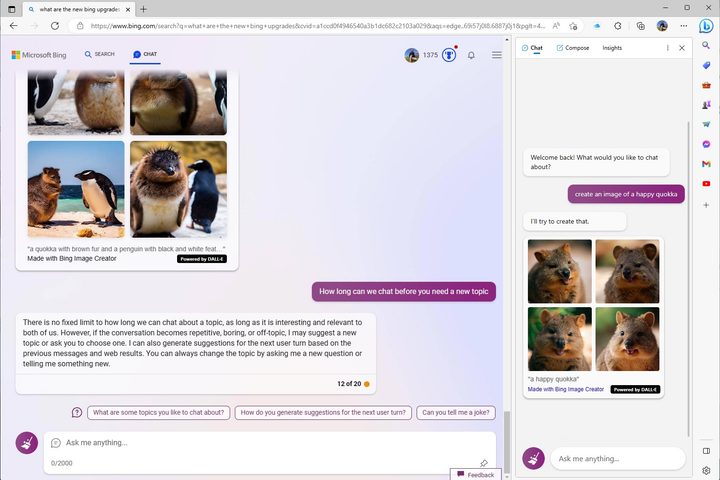This screenshot has width=720, height=480.
Task: Add a new app to sidebar
Action: click(x=706, y=205)
